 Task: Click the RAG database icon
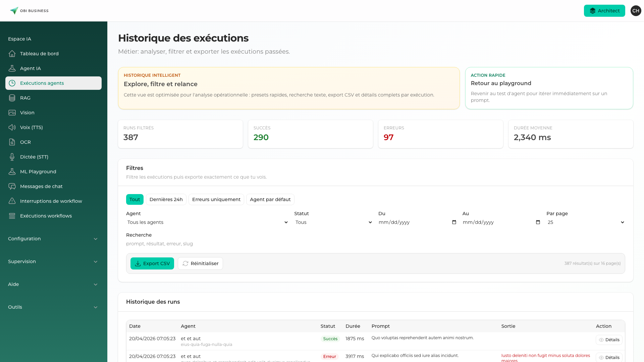click(x=12, y=98)
